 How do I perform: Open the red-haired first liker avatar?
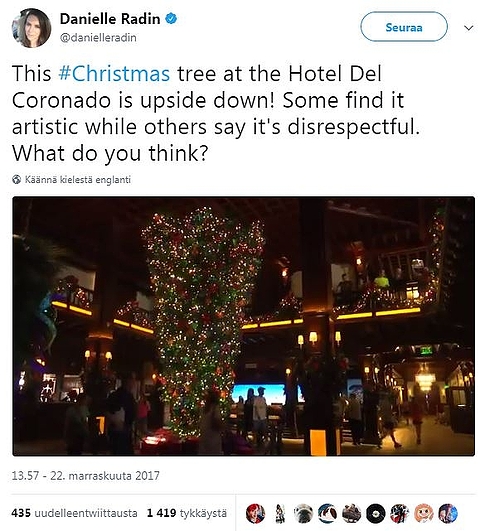(x=255, y=513)
